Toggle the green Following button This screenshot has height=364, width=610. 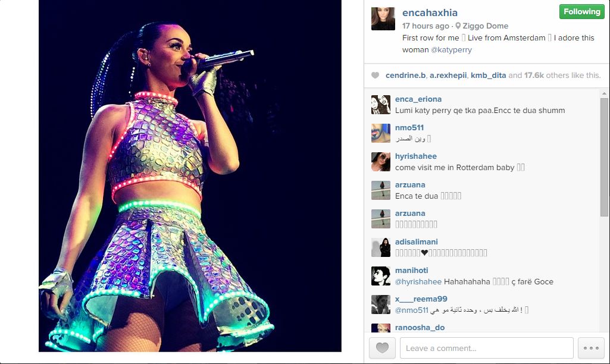click(581, 12)
